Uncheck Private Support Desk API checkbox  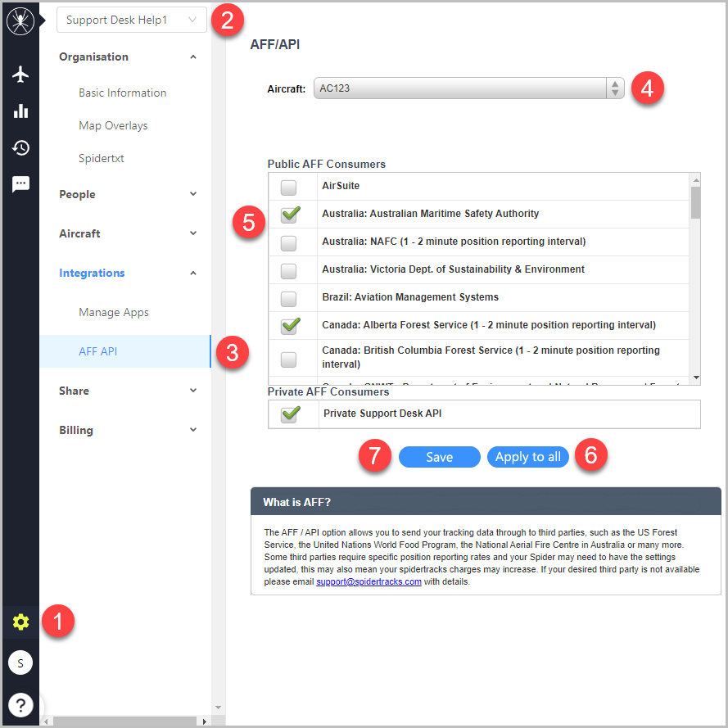click(x=290, y=414)
